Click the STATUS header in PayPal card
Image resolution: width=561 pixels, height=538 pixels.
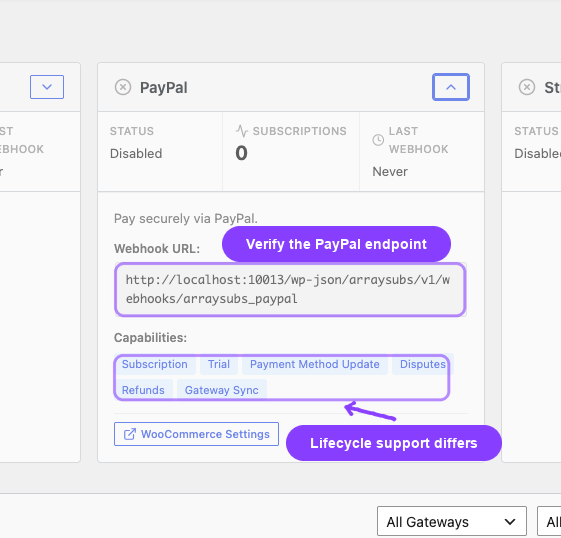pos(132,131)
